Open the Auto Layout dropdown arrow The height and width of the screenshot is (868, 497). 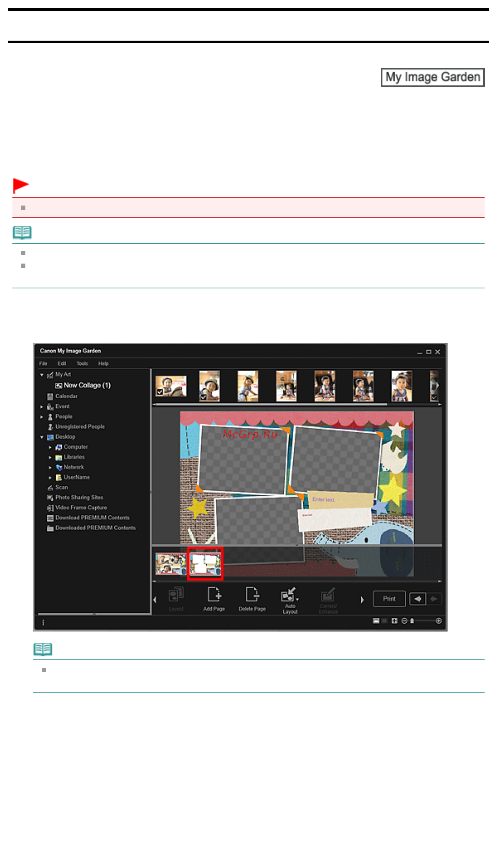tap(298, 600)
